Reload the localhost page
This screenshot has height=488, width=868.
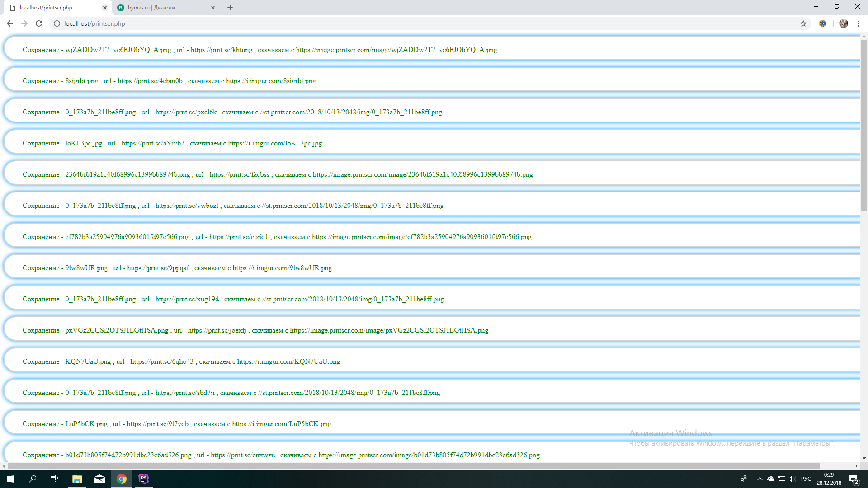pos(39,23)
